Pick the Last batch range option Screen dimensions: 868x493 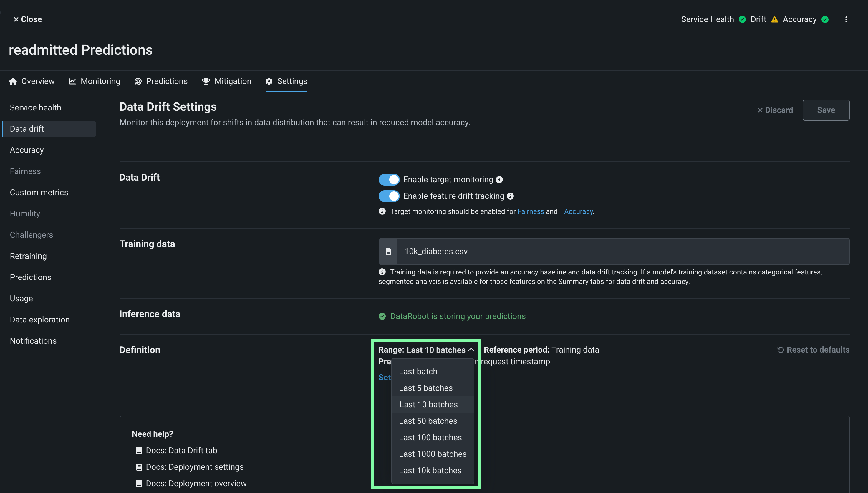(x=418, y=371)
